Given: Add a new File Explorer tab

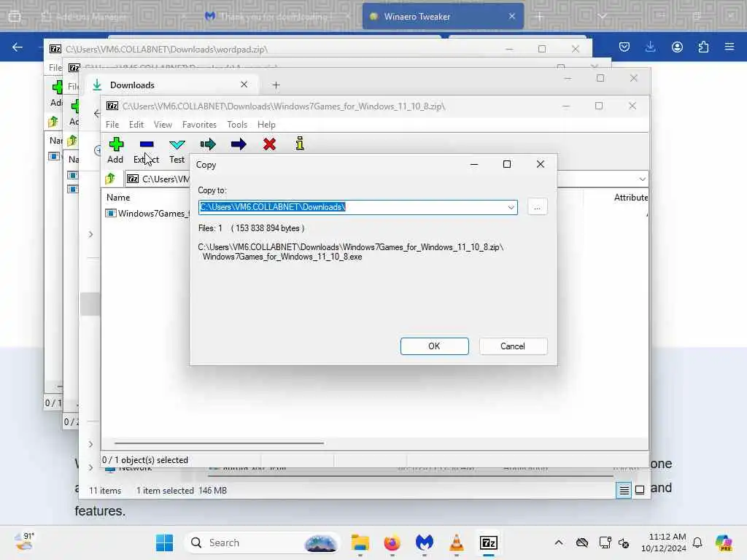Looking at the screenshot, I should (276, 85).
